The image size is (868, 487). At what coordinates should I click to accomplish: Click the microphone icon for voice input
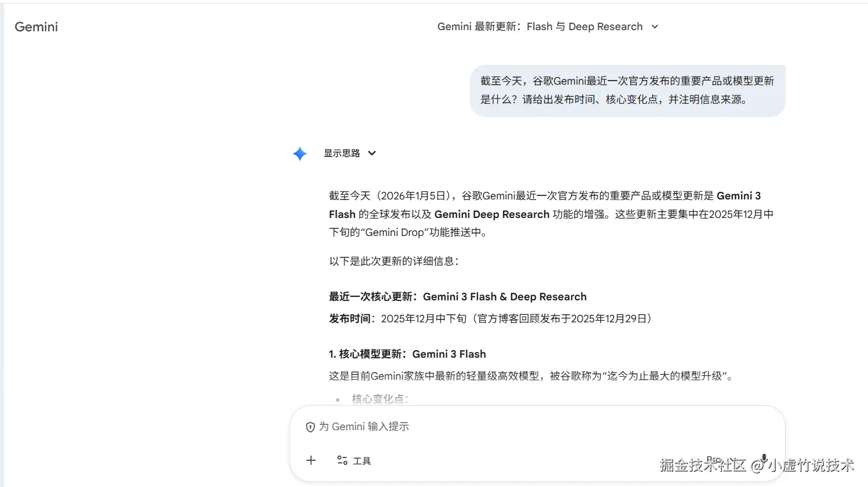(764, 458)
